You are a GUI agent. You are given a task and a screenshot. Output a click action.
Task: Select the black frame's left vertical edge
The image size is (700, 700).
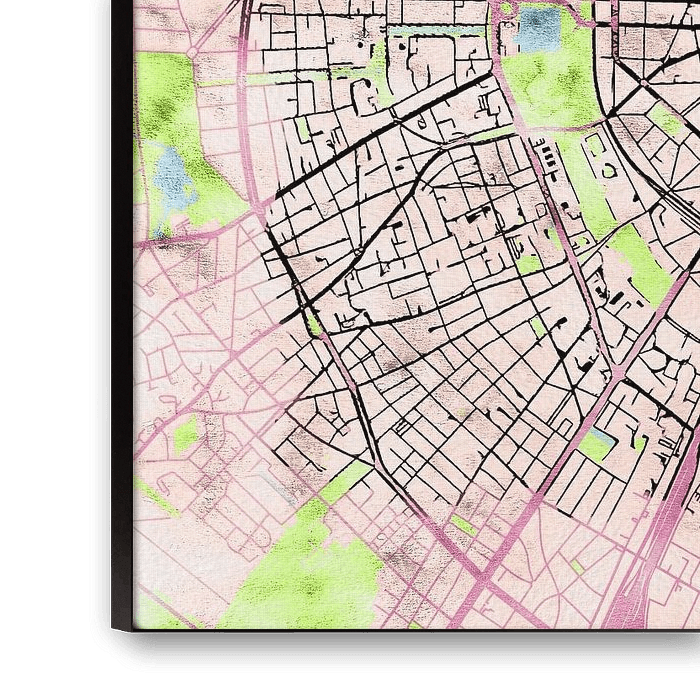click(x=122, y=300)
